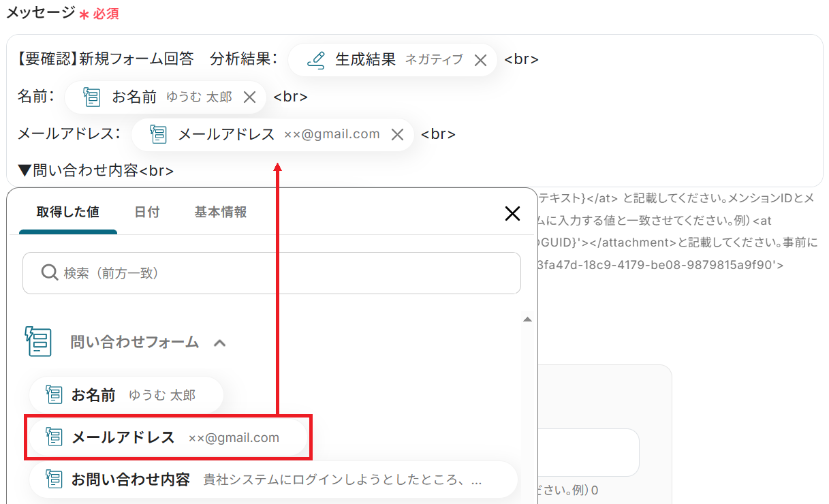Click the メールアドレス： label in the message

point(69,133)
